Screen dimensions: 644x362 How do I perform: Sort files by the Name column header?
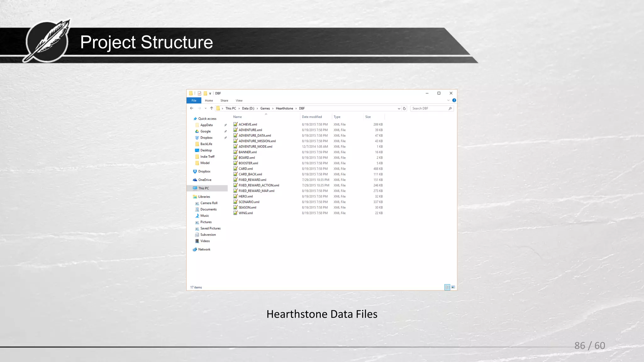coord(237,117)
